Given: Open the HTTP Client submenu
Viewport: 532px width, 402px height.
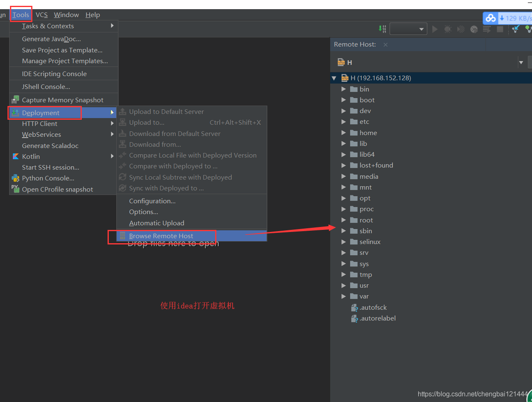Looking at the screenshot, I should [64, 123].
